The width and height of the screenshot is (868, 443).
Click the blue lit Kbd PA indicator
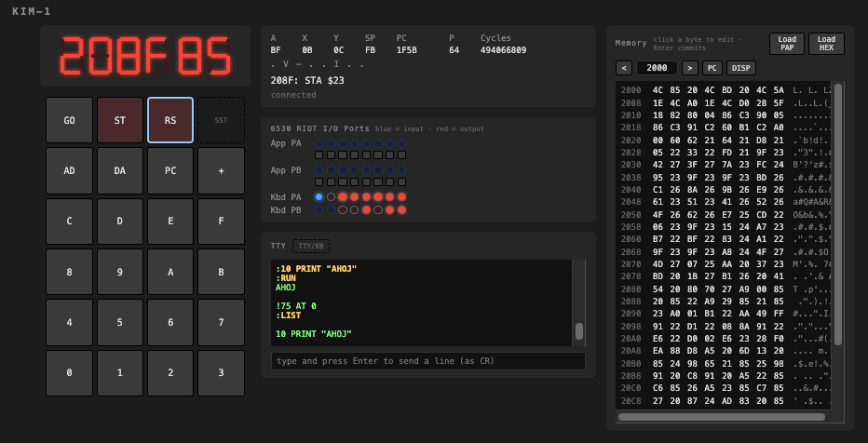pos(319,197)
